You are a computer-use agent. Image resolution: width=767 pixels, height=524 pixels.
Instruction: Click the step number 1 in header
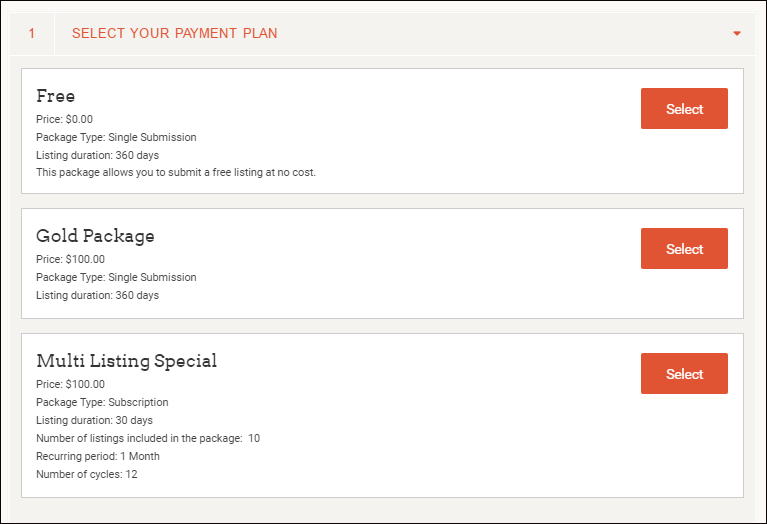click(32, 33)
